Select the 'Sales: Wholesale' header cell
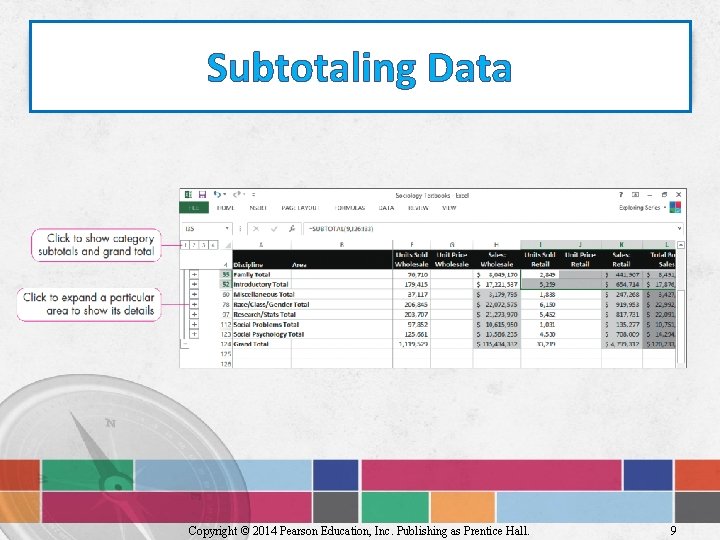 (496, 259)
